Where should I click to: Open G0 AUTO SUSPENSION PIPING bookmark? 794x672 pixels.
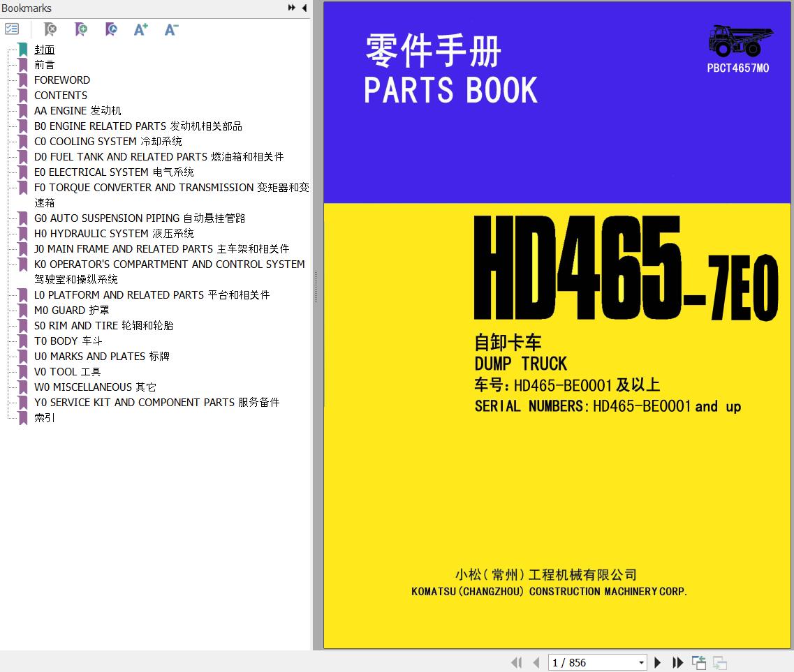[139, 218]
